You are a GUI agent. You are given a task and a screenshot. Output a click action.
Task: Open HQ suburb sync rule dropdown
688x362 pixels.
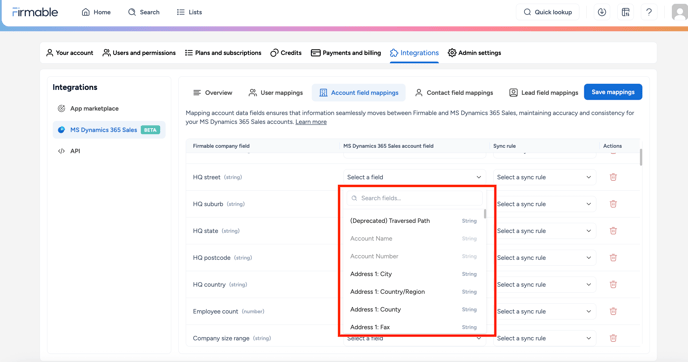click(x=545, y=204)
